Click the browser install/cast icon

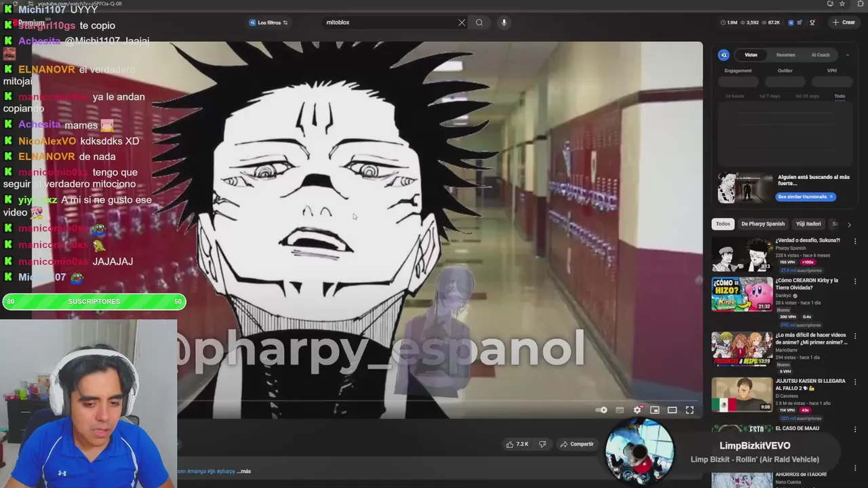[830, 3]
